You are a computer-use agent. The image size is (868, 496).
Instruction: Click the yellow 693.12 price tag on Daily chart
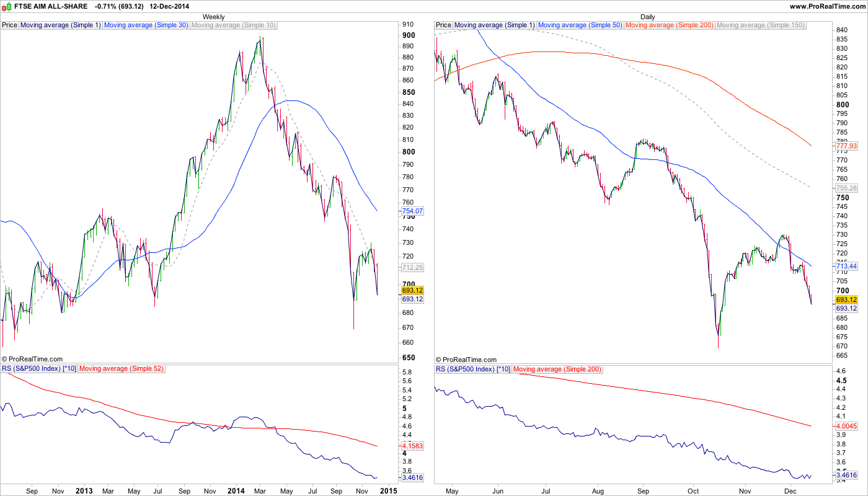pos(846,299)
